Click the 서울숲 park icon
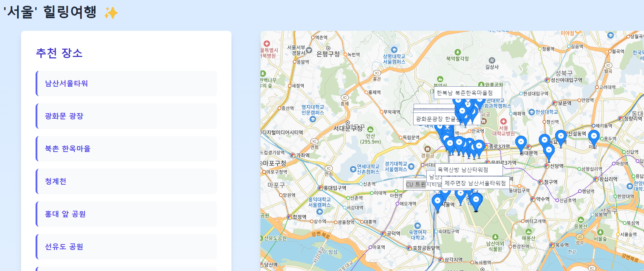 point(600,232)
